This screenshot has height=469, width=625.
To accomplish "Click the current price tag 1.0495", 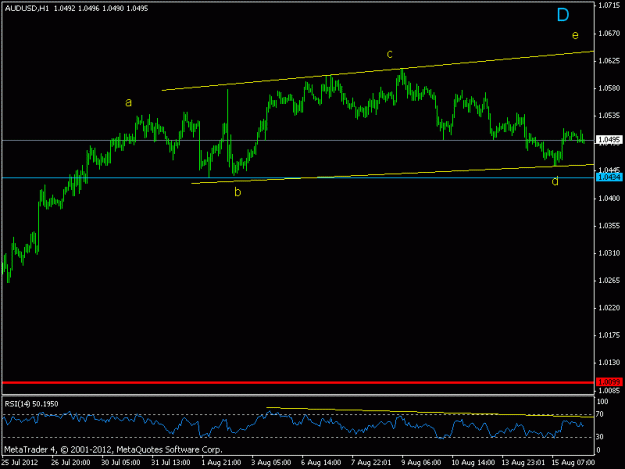I will tap(609, 139).
